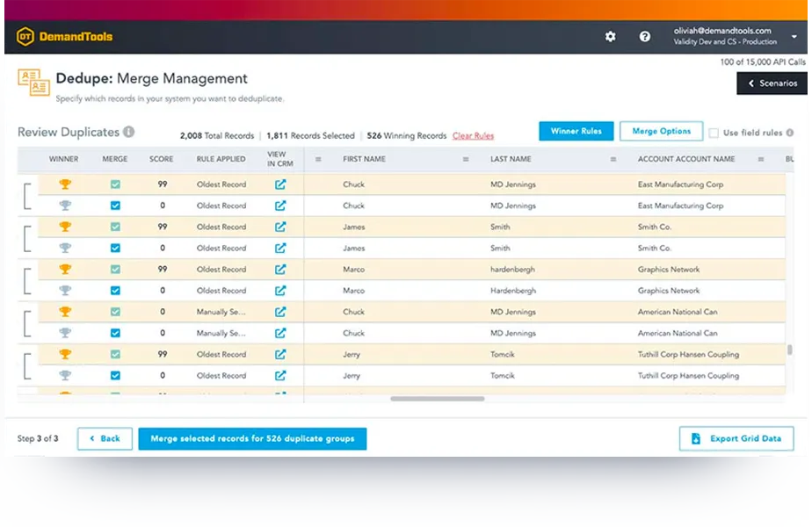Merge selected records for 526 duplicate groups
812x527 pixels.
[252, 438]
